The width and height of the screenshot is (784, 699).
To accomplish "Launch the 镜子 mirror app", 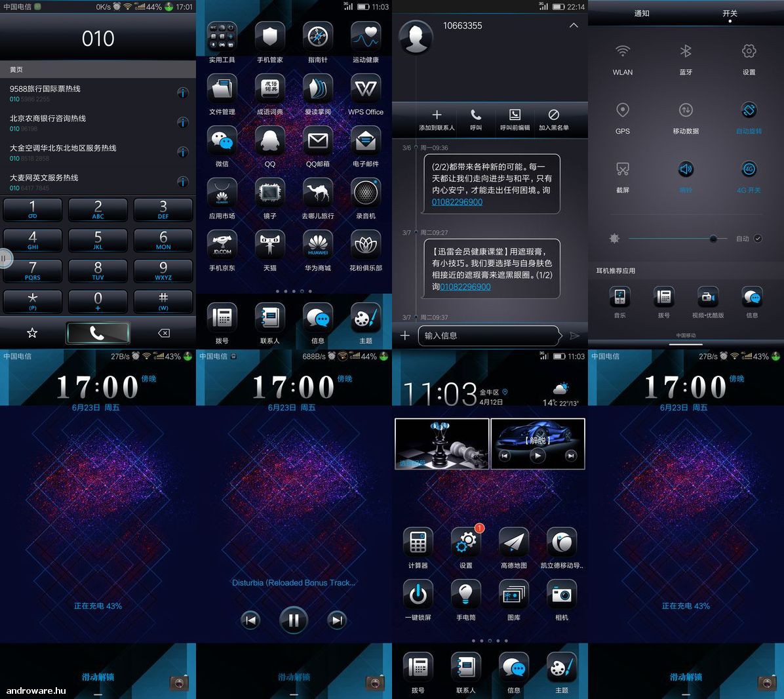I will (x=269, y=193).
